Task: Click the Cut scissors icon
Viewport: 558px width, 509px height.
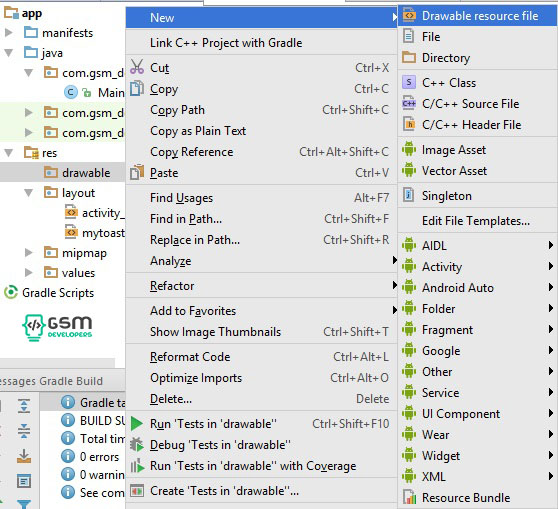Action: [x=137, y=67]
